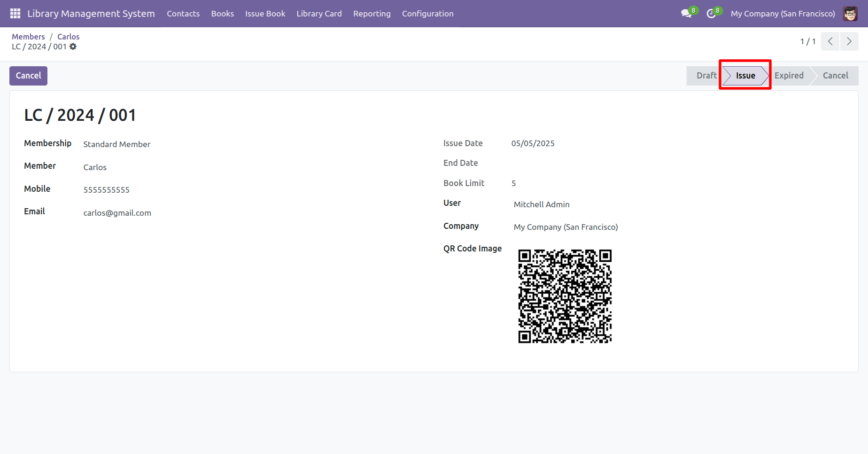Image resolution: width=868 pixels, height=454 pixels.
Task: Click the user avatar in top bar
Action: [850, 14]
